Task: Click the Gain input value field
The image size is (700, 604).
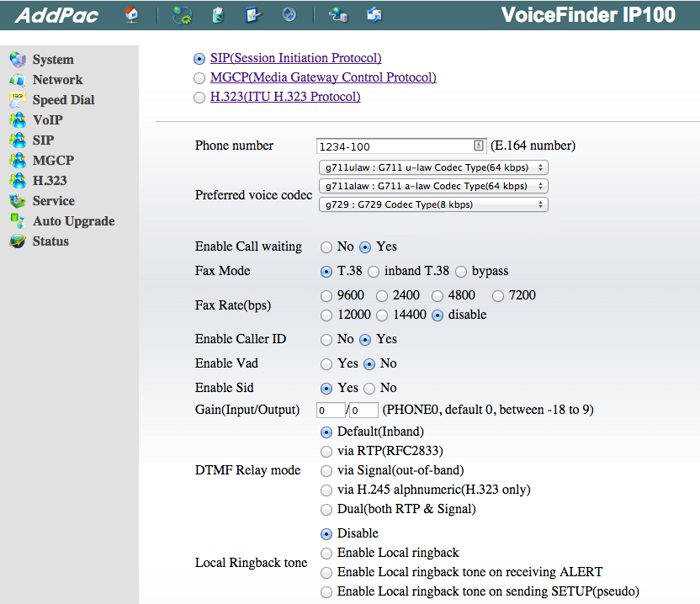Action: click(x=331, y=411)
